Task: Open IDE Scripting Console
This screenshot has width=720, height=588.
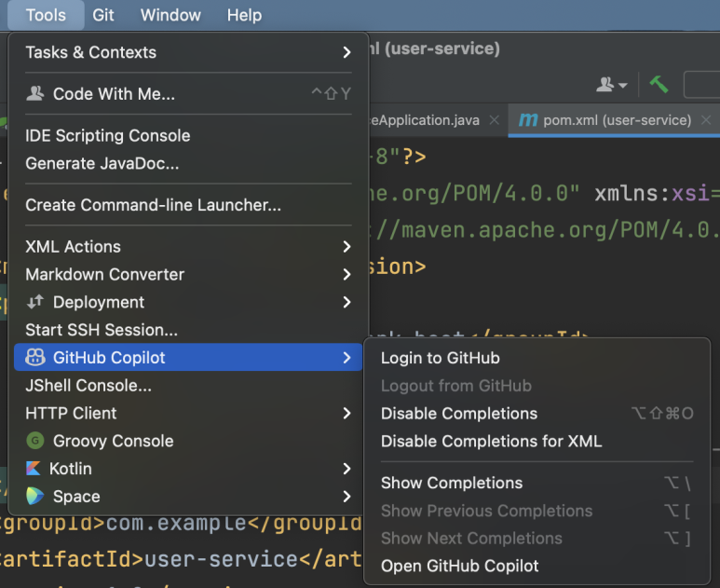Action: point(188,135)
